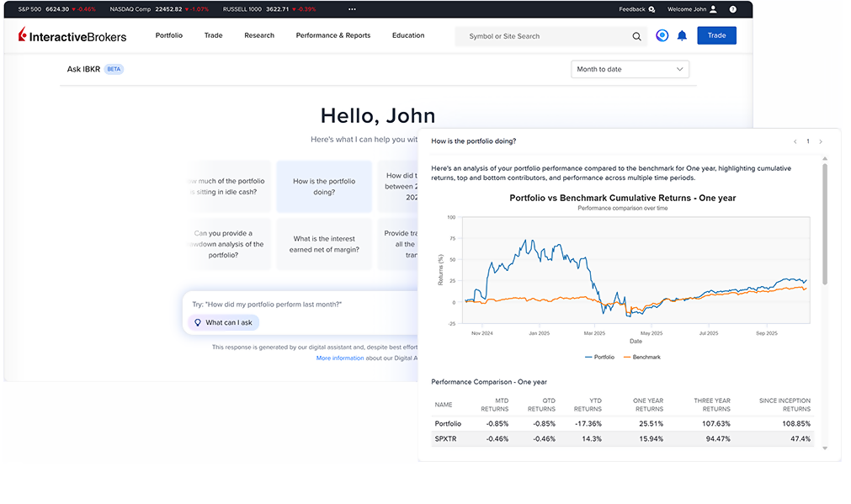
Task: Open the More information link
Action: pyautogui.click(x=340, y=358)
